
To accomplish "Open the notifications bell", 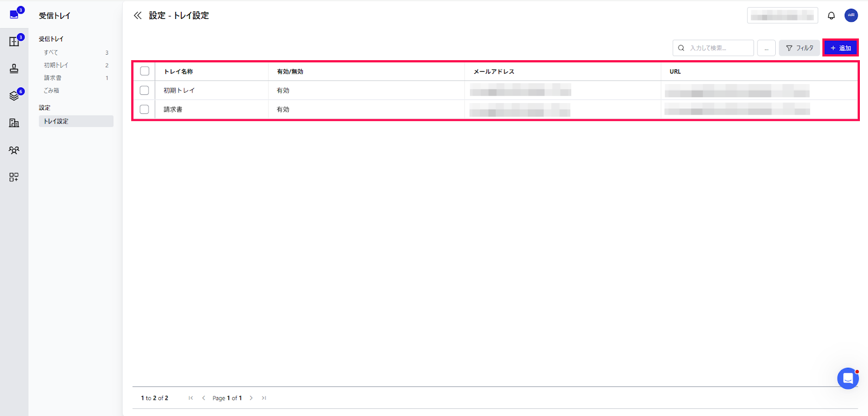I will pyautogui.click(x=831, y=16).
